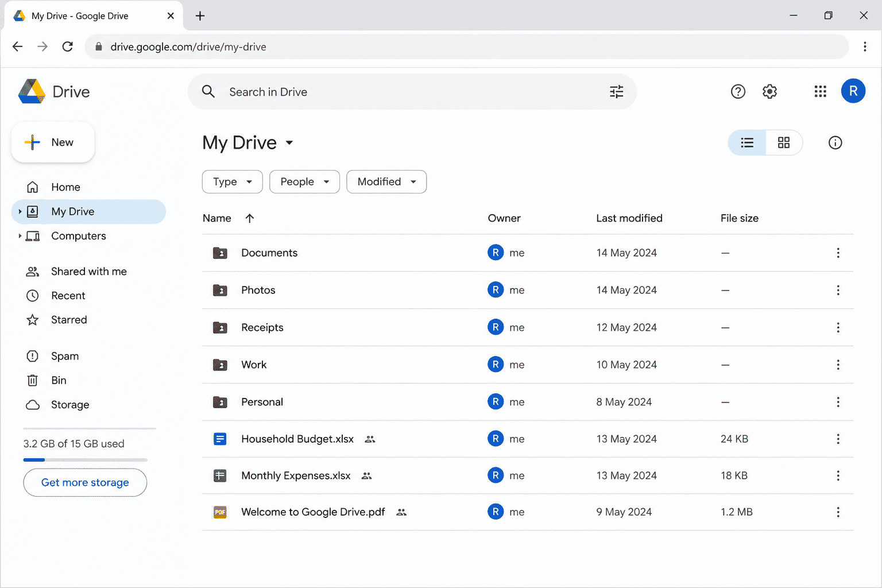Open a new browser tab
Viewport: 882px width, 588px height.
click(x=200, y=16)
